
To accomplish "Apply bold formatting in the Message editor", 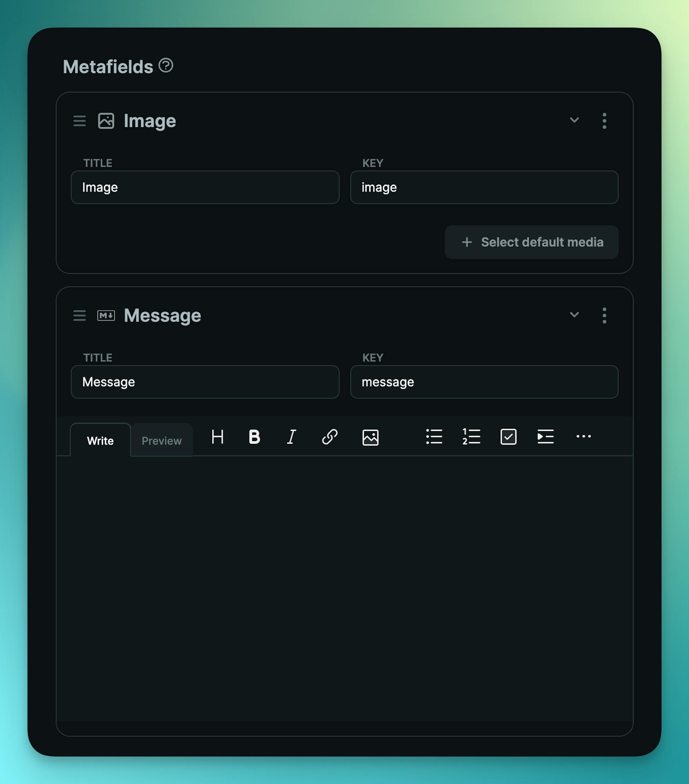I will point(254,437).
